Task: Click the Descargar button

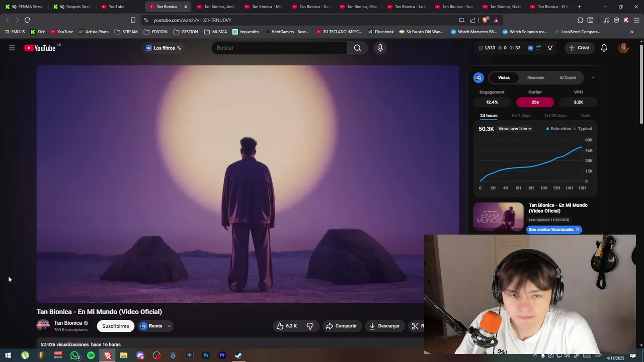Action: (384, 326)
